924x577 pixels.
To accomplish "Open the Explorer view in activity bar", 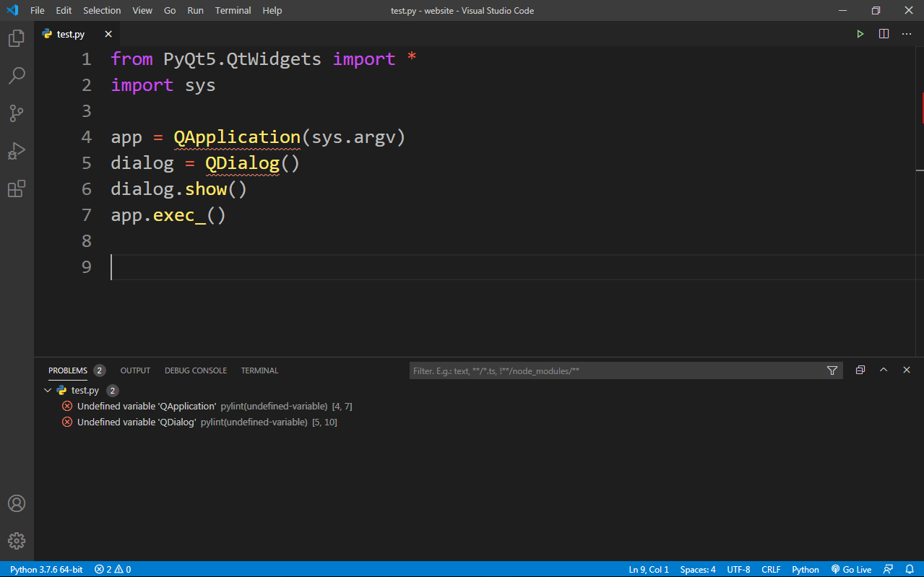I will click(16, 38).
